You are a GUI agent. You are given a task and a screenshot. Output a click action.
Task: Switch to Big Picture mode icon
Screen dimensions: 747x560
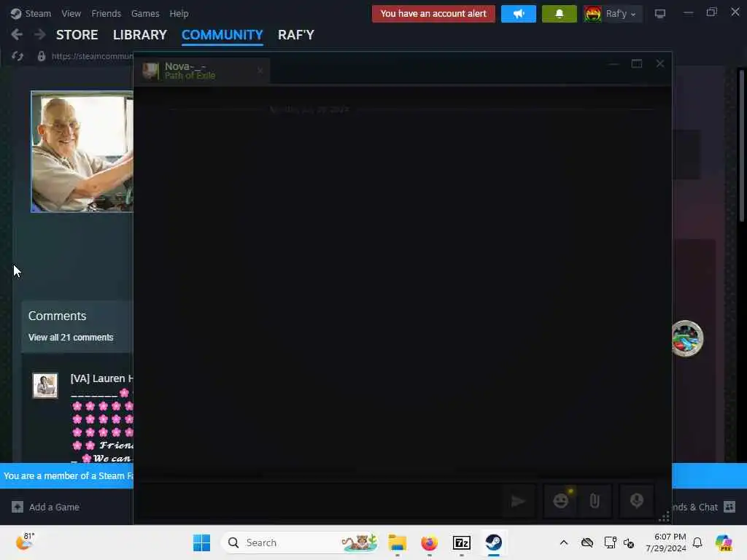tap(659, 14)
